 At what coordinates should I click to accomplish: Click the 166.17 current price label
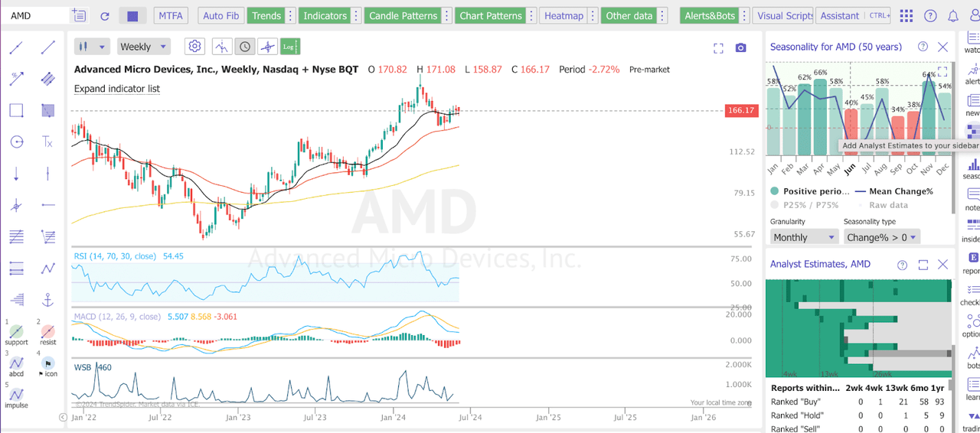click(x=741, y=111)
